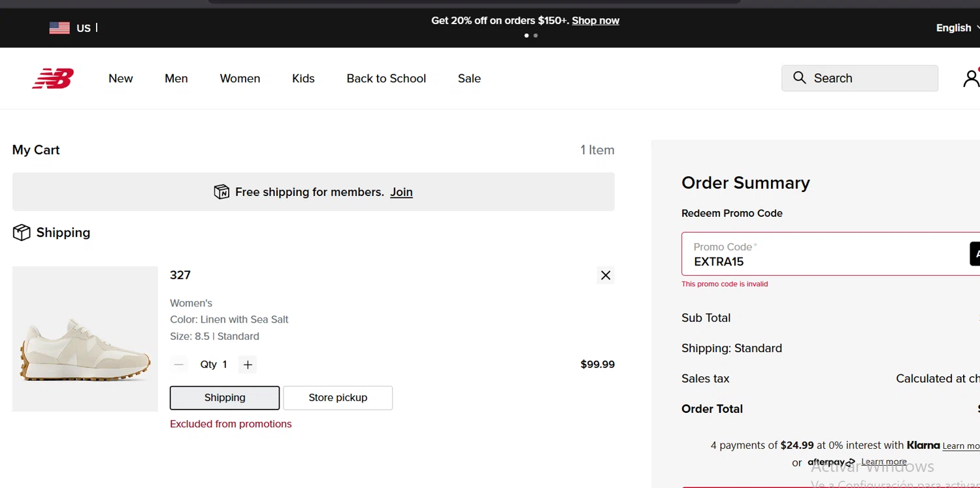The width and height of the screenshot is (980, 488).
Task: Click the second banner carousel dot
Action: coord(536,35)
